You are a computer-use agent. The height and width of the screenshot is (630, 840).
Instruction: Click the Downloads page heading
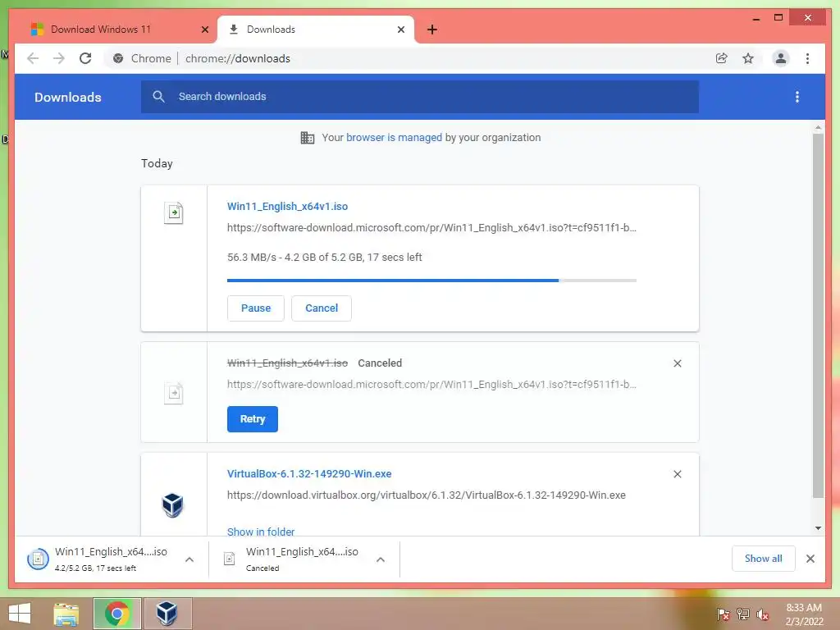point(67,97)
